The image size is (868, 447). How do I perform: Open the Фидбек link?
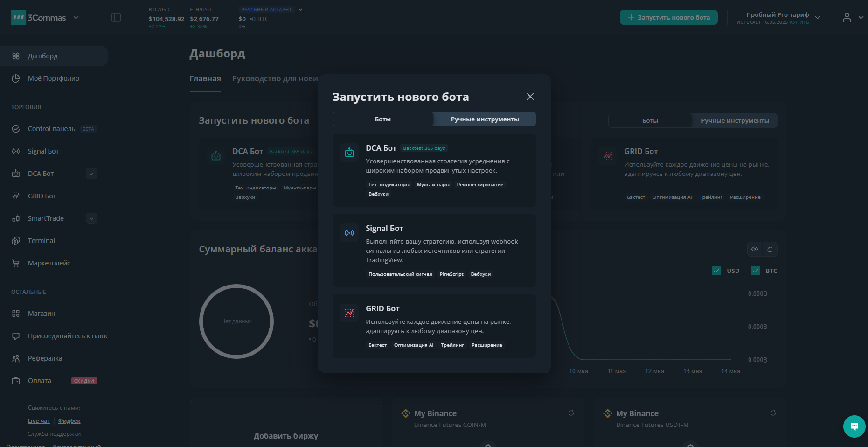(x=69, y=421)
